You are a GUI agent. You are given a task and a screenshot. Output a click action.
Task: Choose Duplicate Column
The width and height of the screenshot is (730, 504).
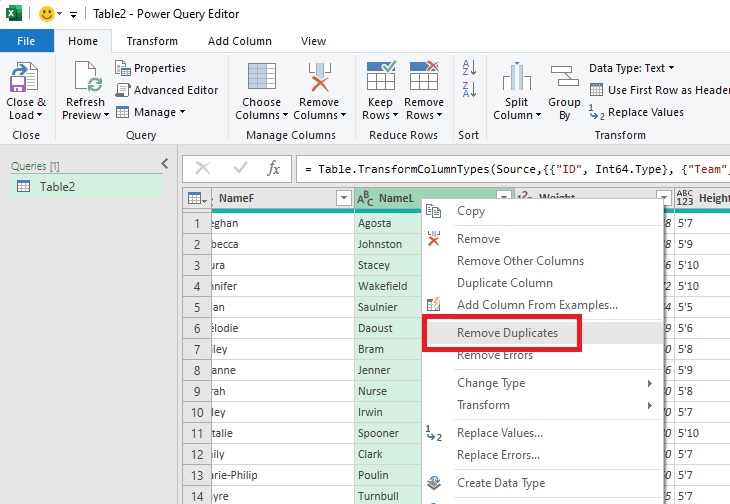click(543, 283)
